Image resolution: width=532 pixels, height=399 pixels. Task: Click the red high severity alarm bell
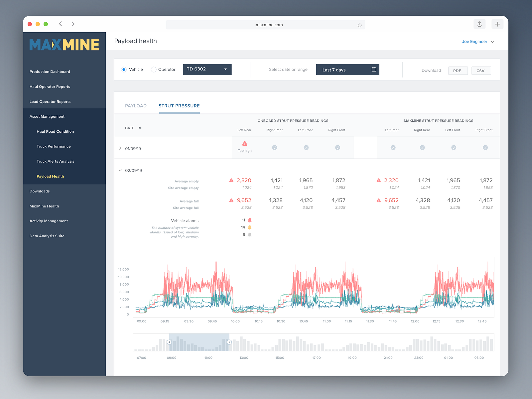[x=250, y=220]
